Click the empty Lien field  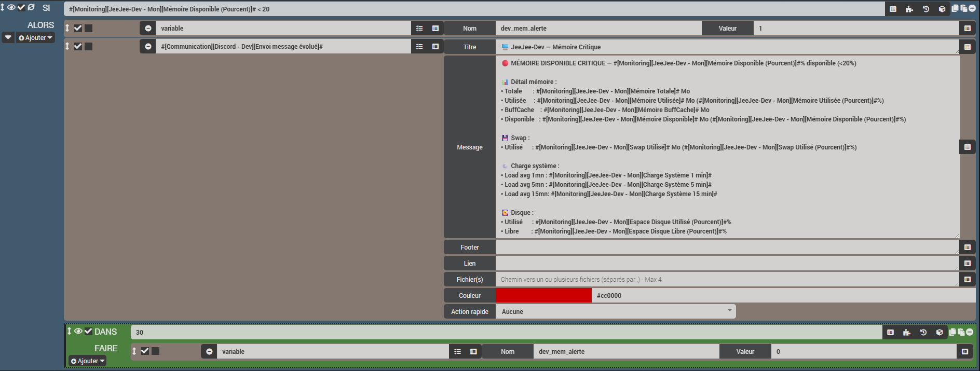[727, 264]
